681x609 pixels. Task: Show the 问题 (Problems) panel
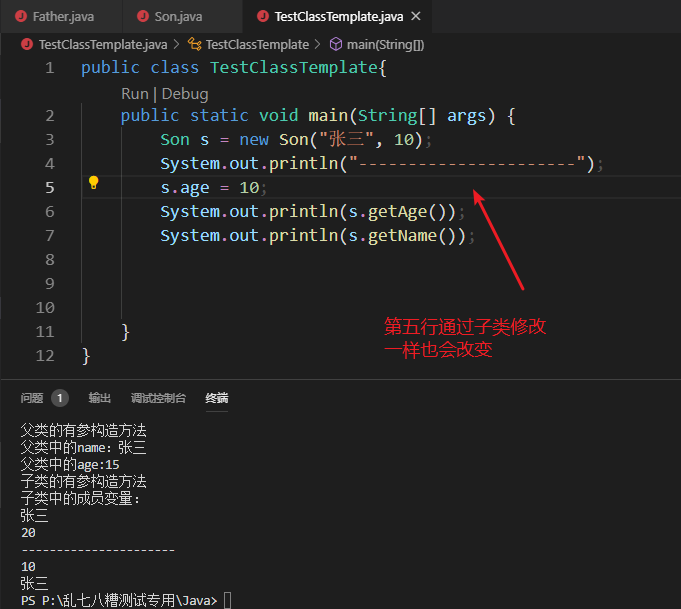[32, 398]
